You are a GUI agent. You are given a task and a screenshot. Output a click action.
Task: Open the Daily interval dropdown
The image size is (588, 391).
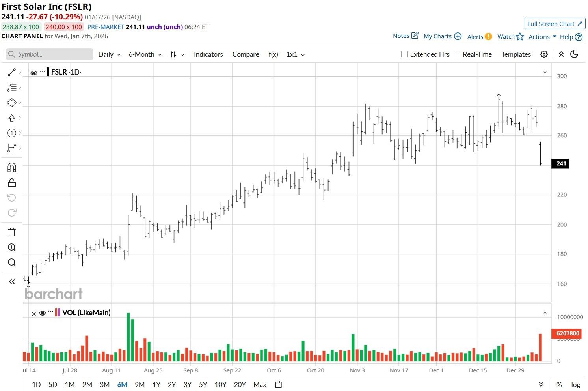[109, 54]
